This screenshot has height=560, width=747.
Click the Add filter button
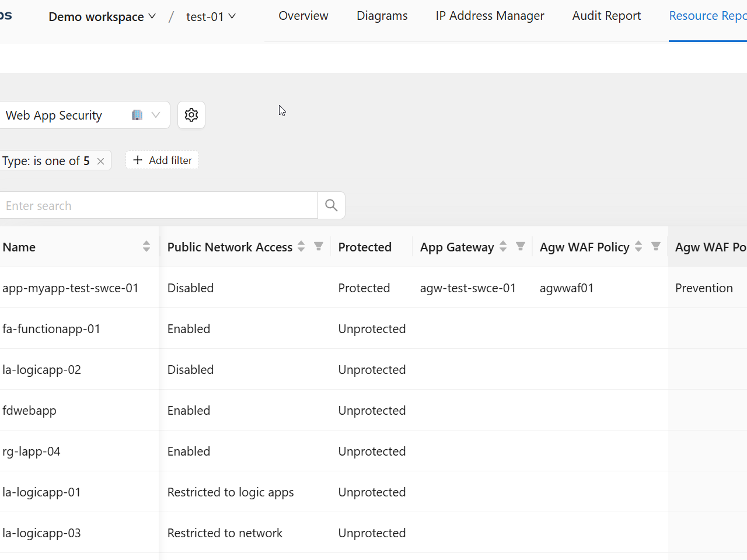(x=162, y=160)
